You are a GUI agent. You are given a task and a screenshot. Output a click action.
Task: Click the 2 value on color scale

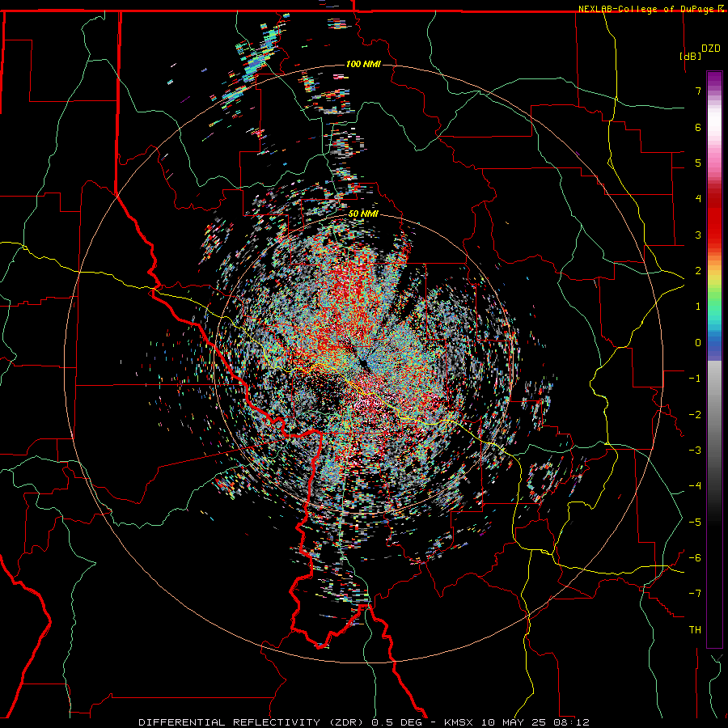coord(698,271)
